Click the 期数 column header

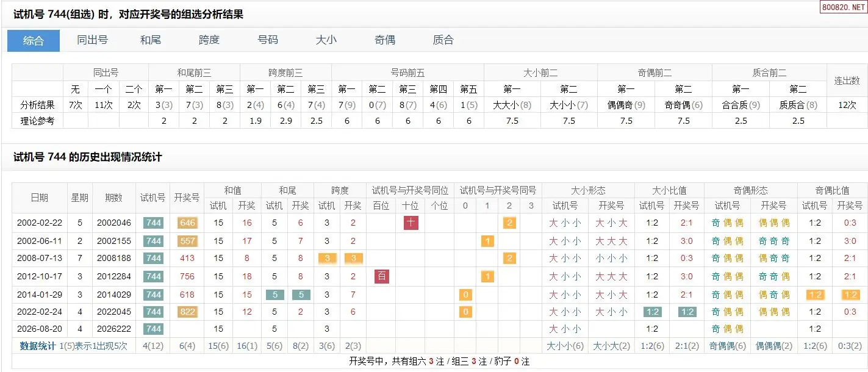113,198
